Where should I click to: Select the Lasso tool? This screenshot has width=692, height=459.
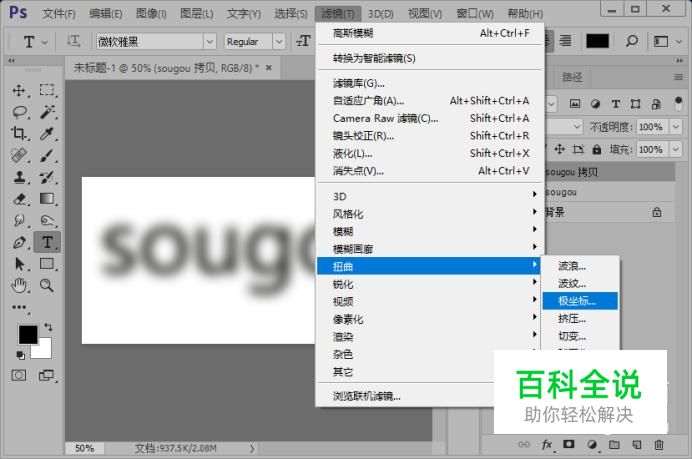(x=19, y=112)
